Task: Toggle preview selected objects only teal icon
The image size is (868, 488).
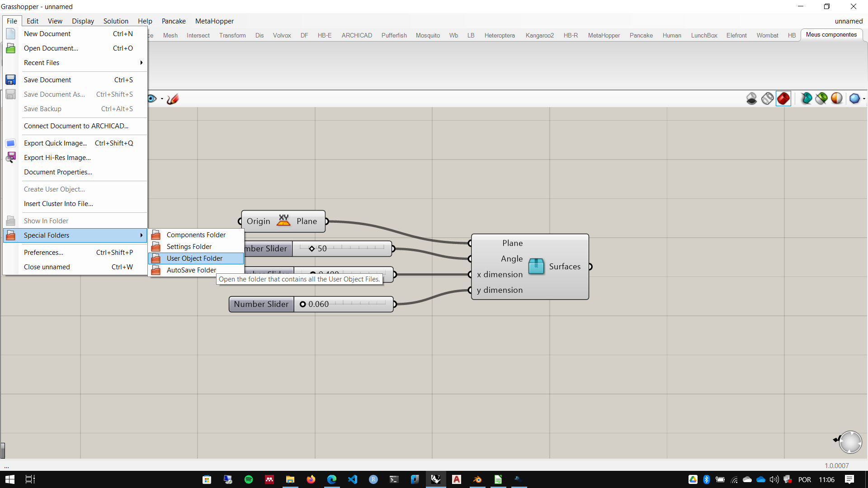Action: pyautogui.click(x=806, y=99)
